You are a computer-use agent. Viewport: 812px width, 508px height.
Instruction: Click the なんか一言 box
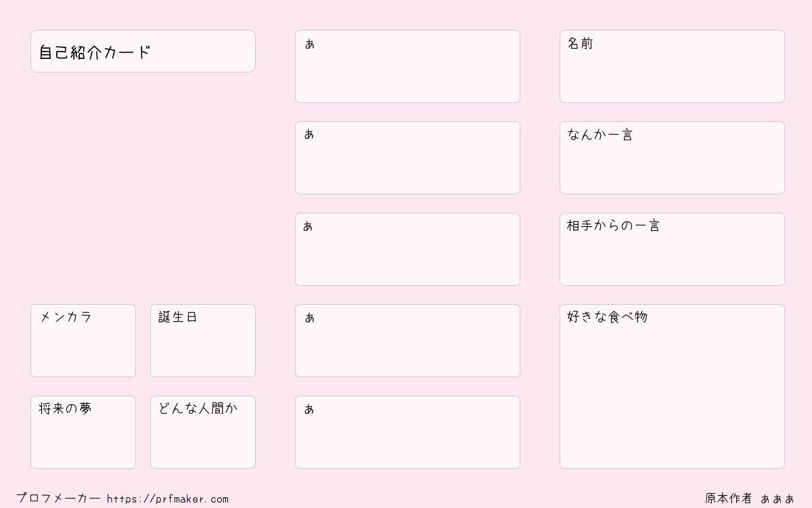pyautogui.click(x=672, y=158)
